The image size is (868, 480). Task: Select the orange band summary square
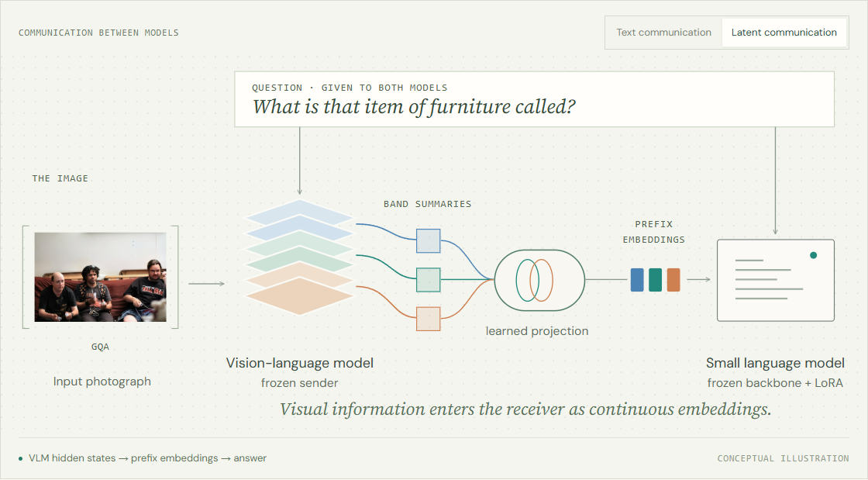[428, 319]
